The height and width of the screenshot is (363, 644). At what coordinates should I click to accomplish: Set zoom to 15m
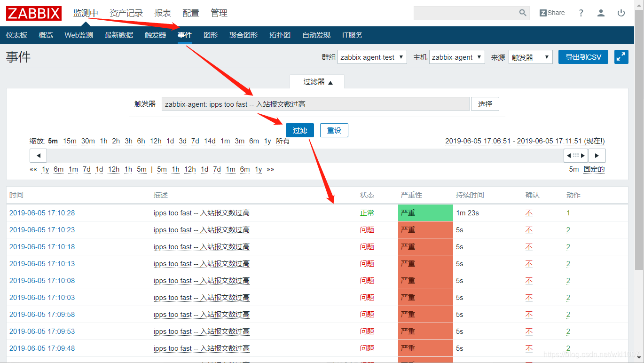(x=70, y=141)
